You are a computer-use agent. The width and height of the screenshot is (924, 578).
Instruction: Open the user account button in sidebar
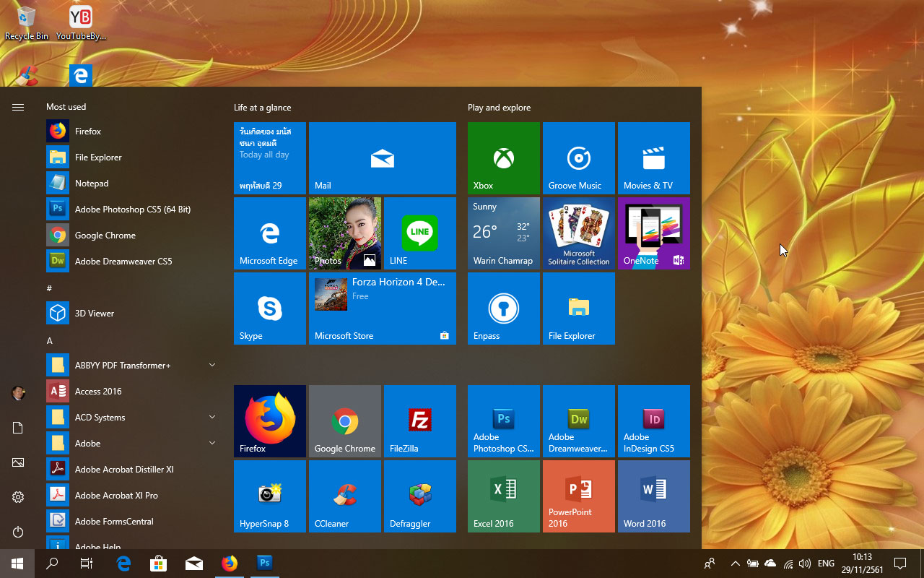tap(17, 392)
